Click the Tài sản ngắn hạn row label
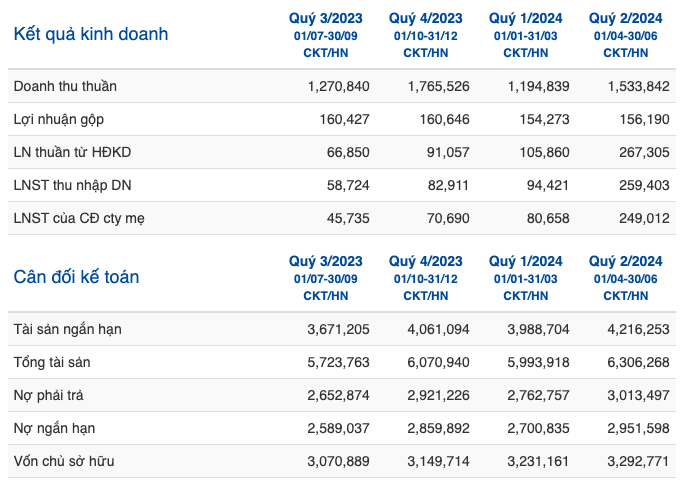681x483 pixels. click(68, 329)
